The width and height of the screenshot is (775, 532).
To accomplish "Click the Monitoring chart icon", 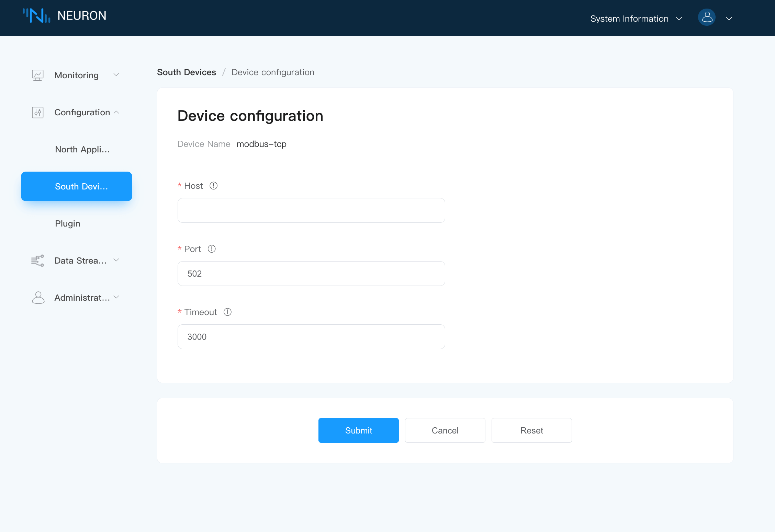I will click(38, 75).
